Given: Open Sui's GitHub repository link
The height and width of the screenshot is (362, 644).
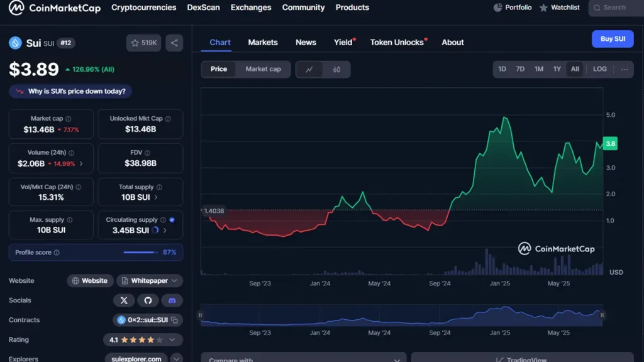Looking at the screenshot, I should pyautogui.click(x=148, y=300).
